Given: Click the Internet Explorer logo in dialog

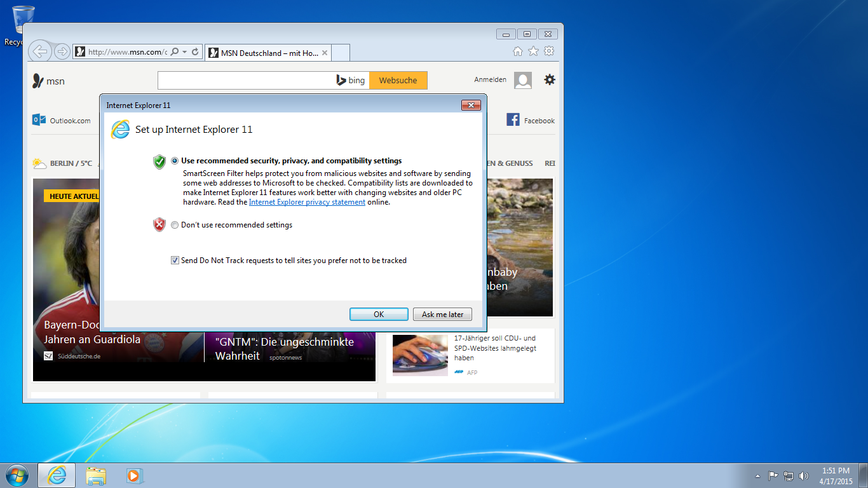Looking at the screenshot, I should 120,129.
